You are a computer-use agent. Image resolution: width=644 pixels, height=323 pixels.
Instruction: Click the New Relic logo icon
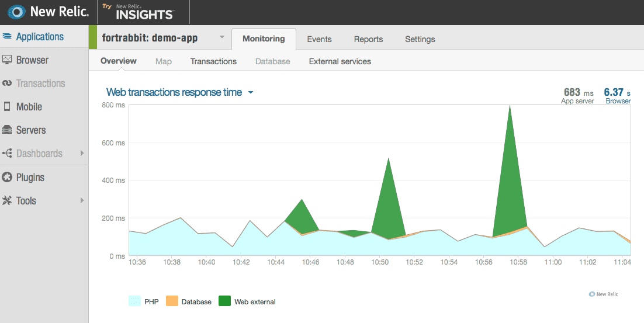17,12
